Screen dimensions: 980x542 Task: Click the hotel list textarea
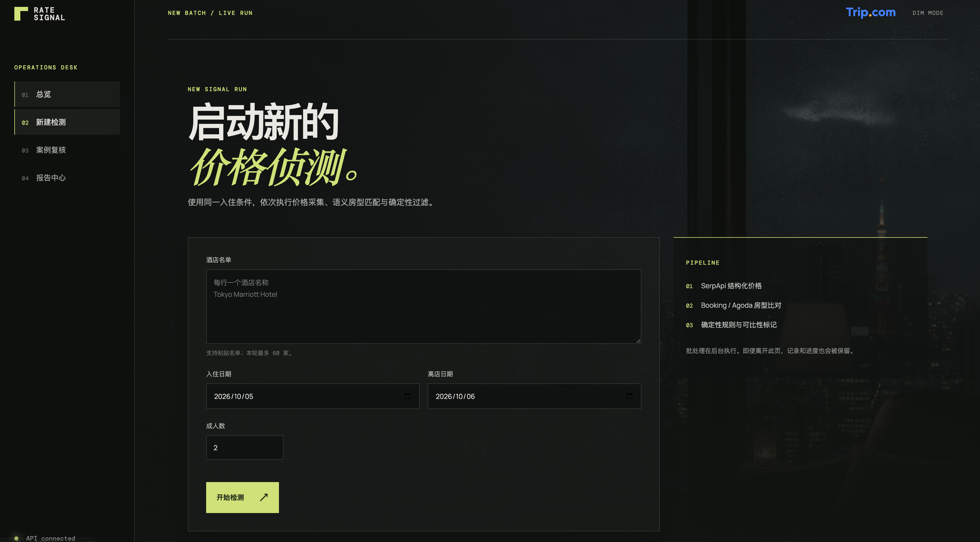pyautogui.click(x=423, y=306)
